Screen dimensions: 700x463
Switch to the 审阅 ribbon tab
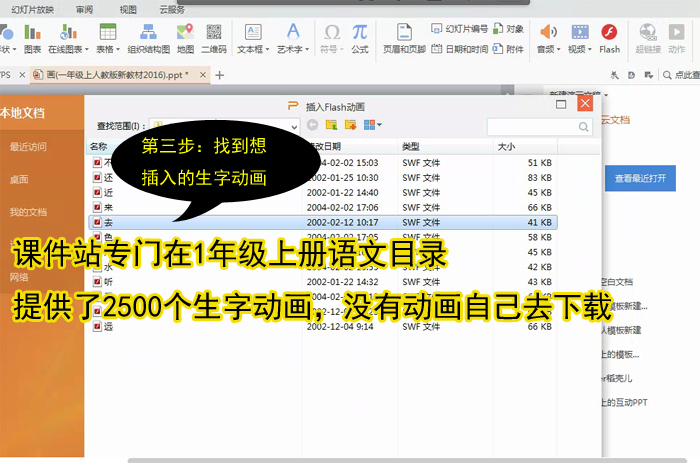(85, 9)
